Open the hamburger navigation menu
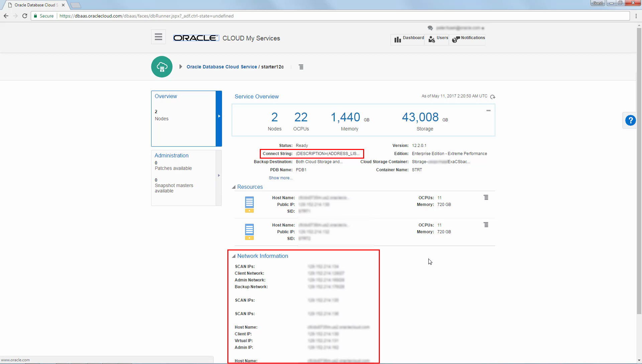Screen dimensions: 642x364 point(158,37)
